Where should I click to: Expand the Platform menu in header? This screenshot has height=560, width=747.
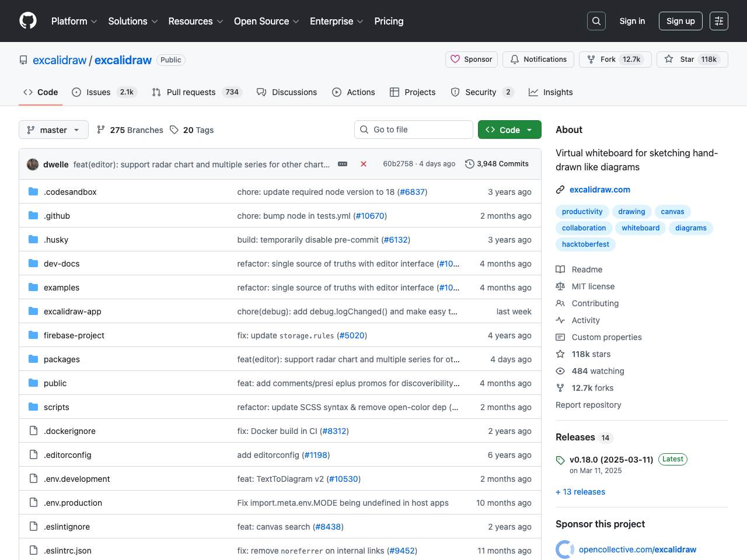point(74,21)
